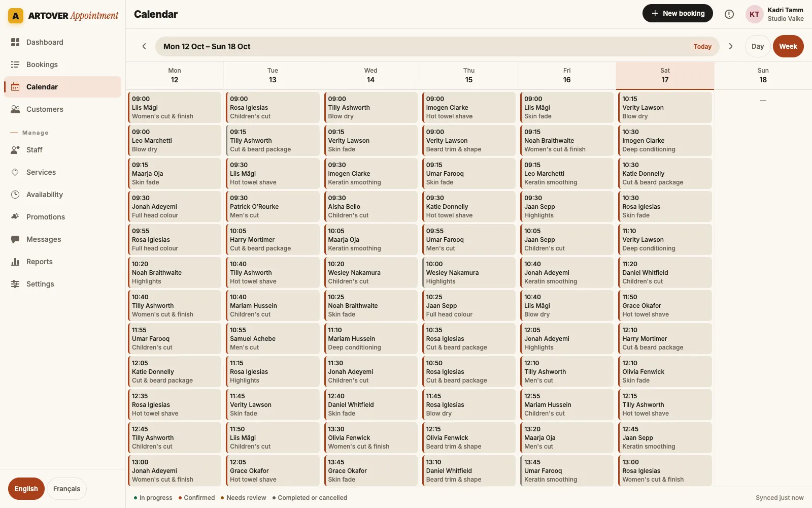Click the Messages chat bubble icon
The image size is (812, 508).
15,239
